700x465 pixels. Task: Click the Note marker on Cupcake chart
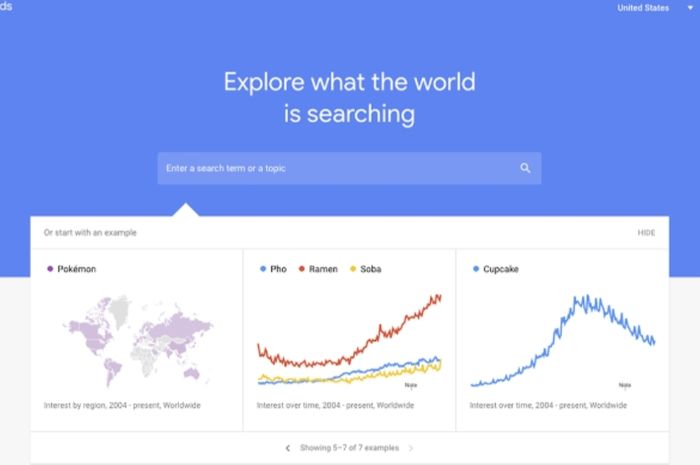point(625,385)
